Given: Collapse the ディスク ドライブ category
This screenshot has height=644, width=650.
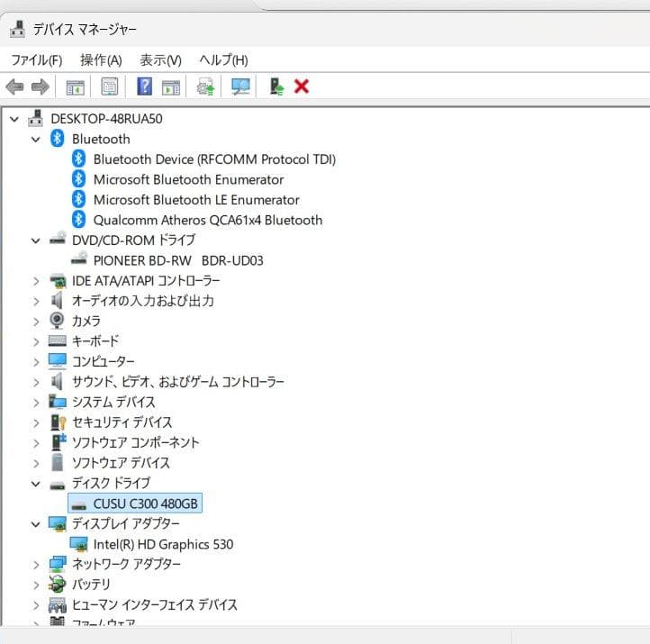Looking at the screenshot, I should pos(36,484).
